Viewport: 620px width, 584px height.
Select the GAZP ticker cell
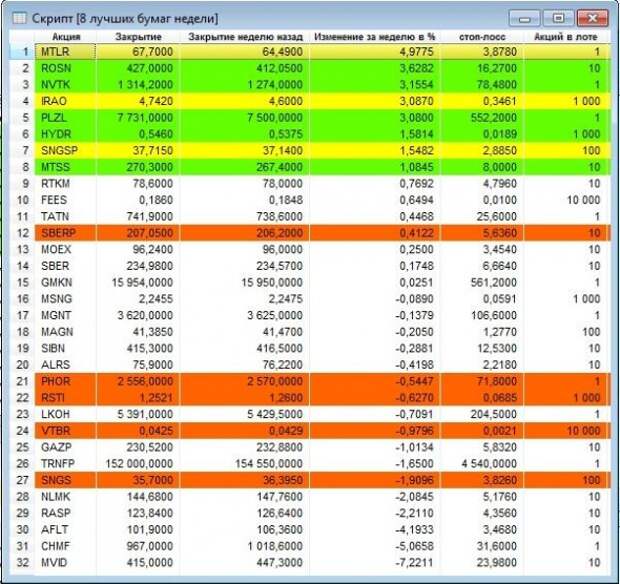[x=66, y=447]
